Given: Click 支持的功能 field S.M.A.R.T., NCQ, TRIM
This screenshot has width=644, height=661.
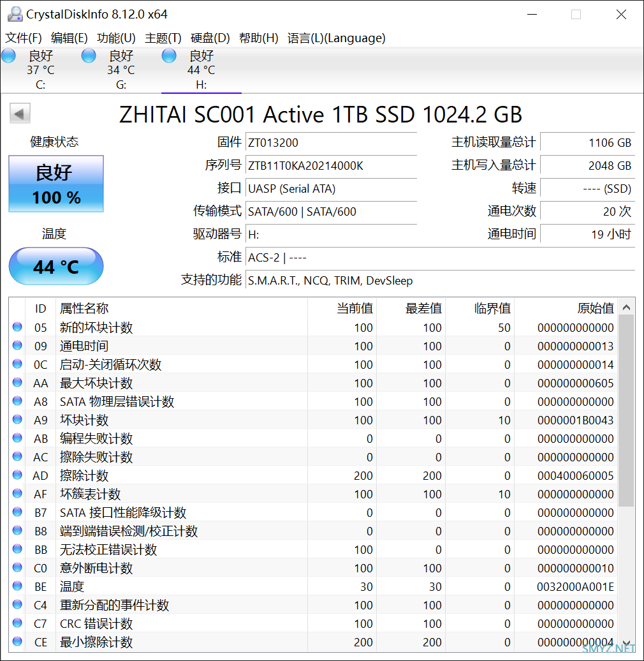Looking at the screenshot, I should [441, 280].
